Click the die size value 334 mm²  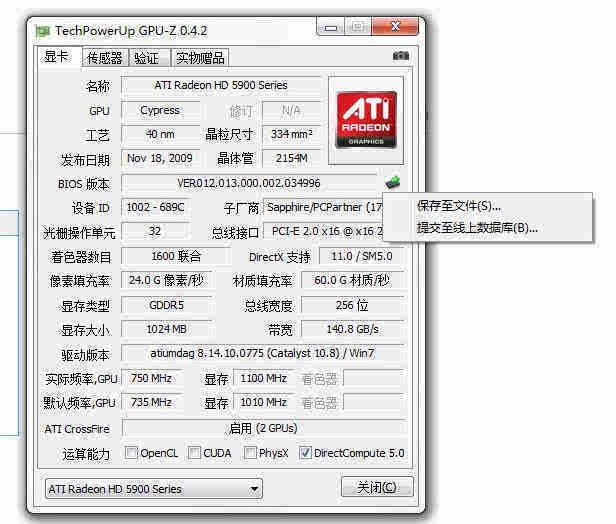(292, 134)
